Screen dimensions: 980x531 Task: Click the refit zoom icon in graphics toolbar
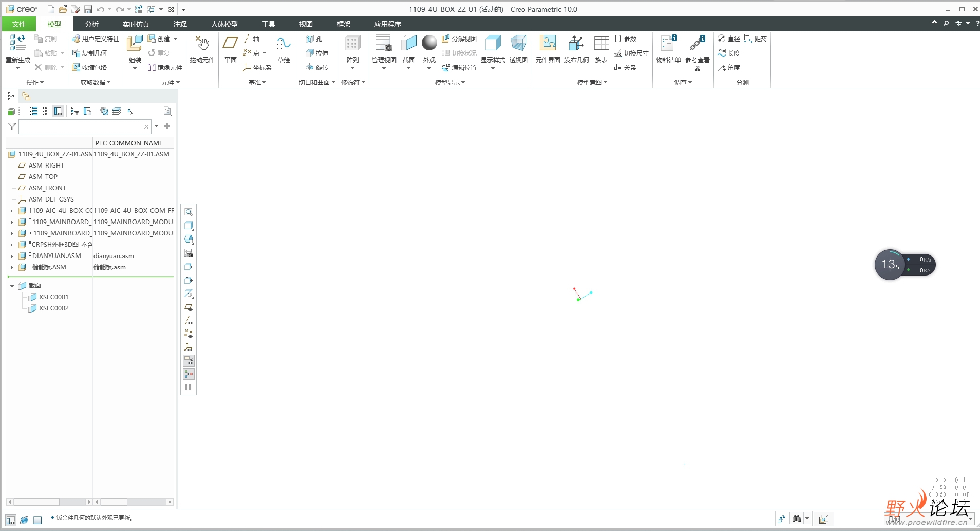(x=189, y=212)
